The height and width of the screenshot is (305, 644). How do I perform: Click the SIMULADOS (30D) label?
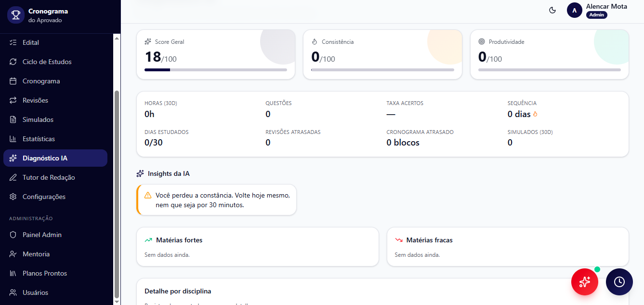pos(529,132)
